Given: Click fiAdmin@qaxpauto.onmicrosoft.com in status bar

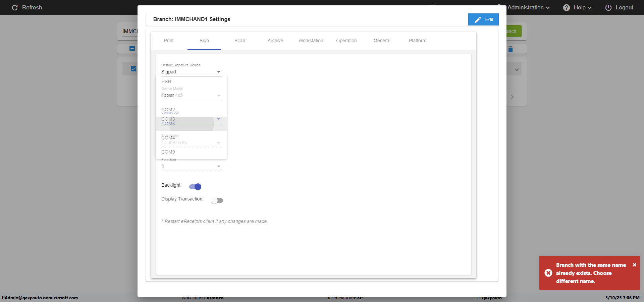Looking at the screenshot, I should (40, 298).
